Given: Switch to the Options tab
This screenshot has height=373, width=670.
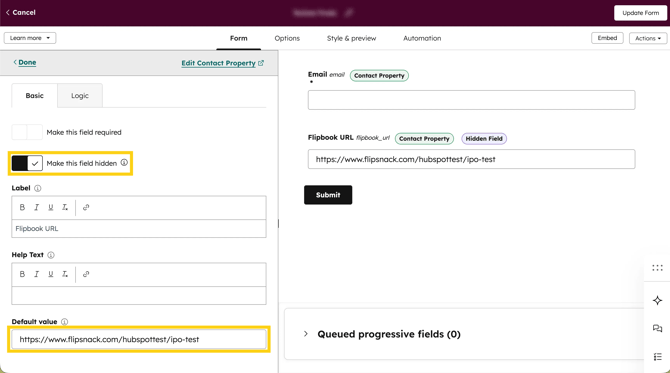Looking at the screenshot, I should (x=287, y=38).
